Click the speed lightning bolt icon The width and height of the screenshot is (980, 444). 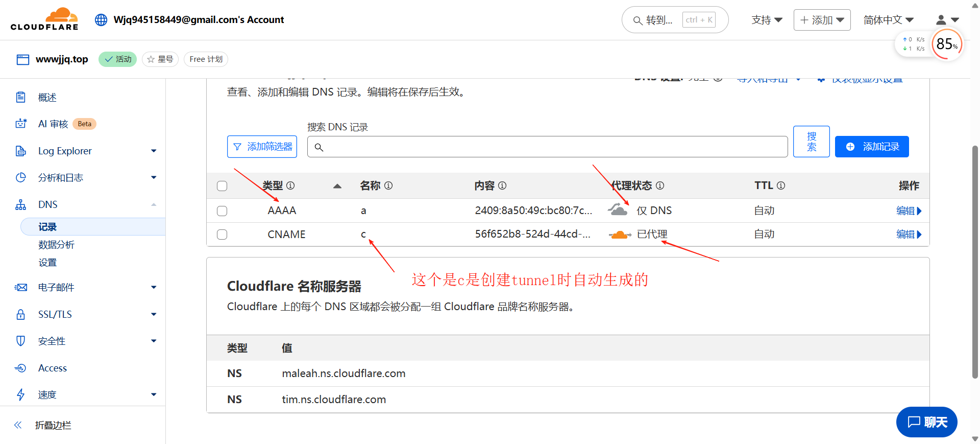coord(20,394)
